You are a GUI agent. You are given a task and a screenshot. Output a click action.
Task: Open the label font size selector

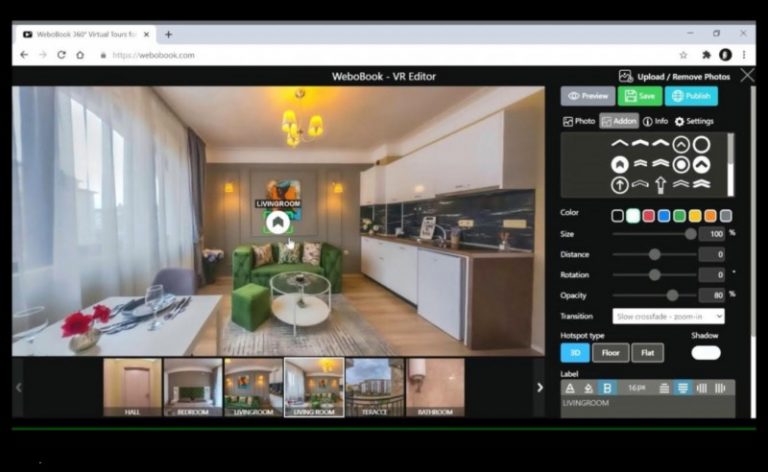click(636, 388)
